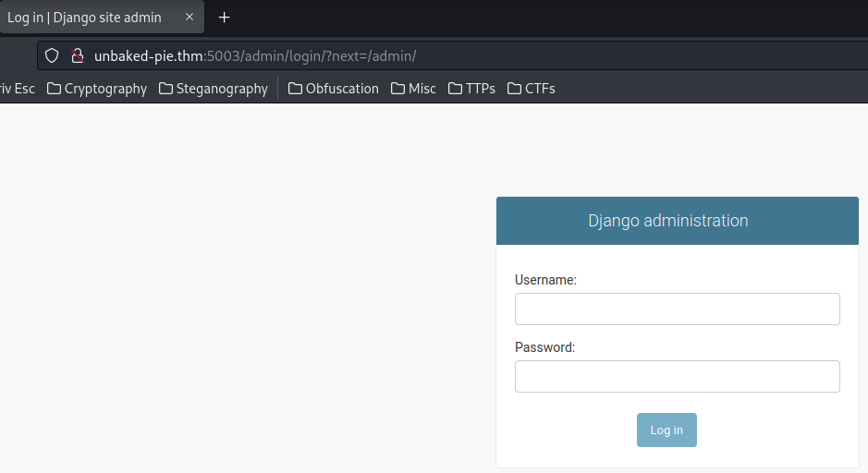The image size is (868, 473).
Task: Open the TTPs bookmarks folder
Action: point(471,89)
